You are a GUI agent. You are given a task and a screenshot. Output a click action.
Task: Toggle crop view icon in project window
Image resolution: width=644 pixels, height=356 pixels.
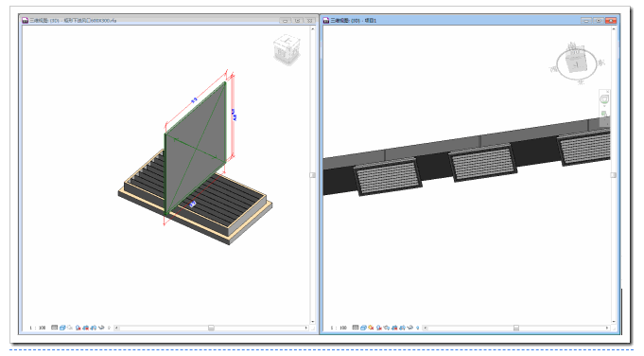coord(394,328)
